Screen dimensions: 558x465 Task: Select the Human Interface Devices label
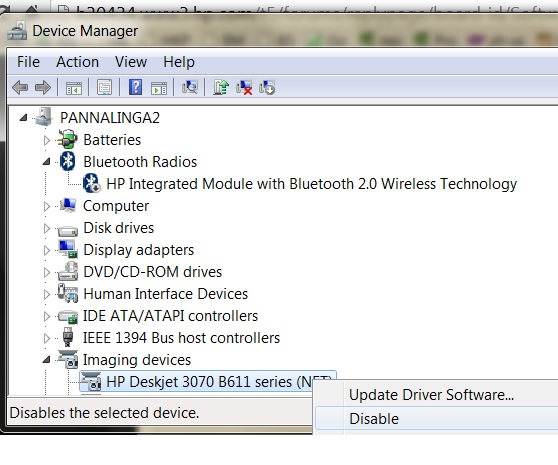pos(165,294)
